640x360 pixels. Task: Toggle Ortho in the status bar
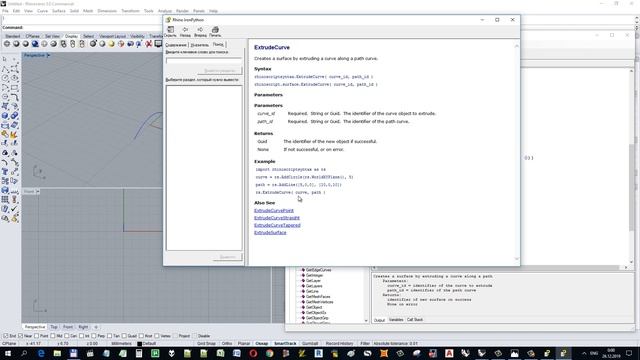coord(227,344)
